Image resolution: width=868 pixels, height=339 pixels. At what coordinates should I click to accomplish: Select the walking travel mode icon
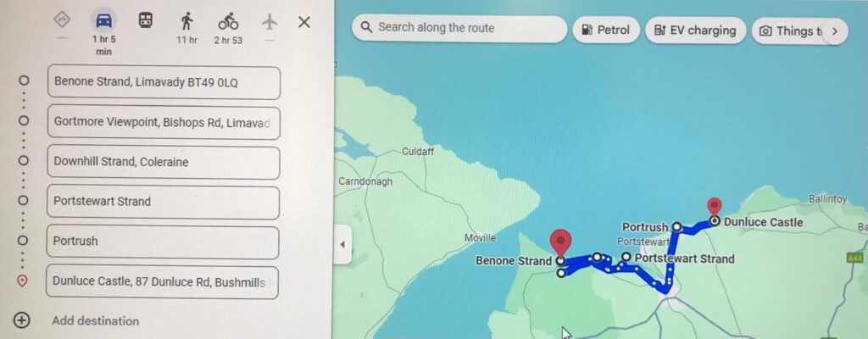pos(186,21)
